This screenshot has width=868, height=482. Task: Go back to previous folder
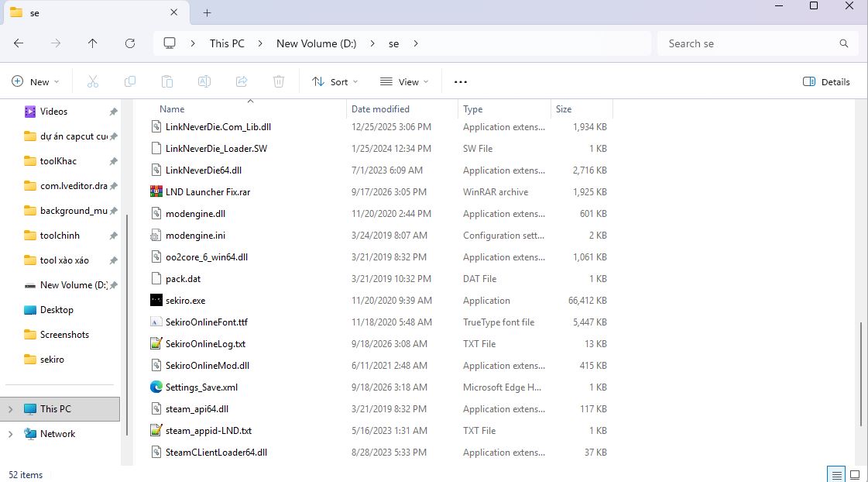pyautogui.click(x=19, y=43)
